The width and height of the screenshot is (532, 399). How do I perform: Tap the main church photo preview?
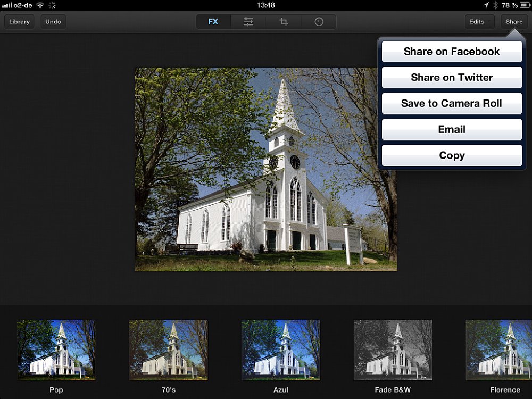click(x=255, y=169)
